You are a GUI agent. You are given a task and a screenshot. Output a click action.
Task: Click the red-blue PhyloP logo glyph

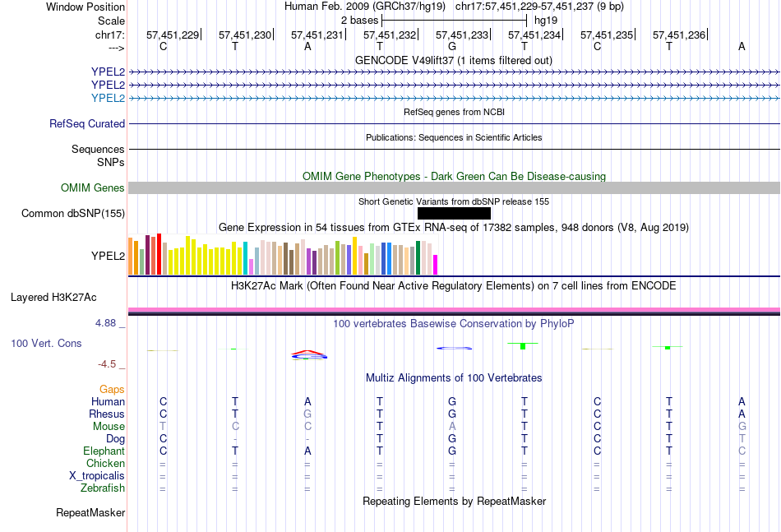pyautogui.click(x=309, y=354)
